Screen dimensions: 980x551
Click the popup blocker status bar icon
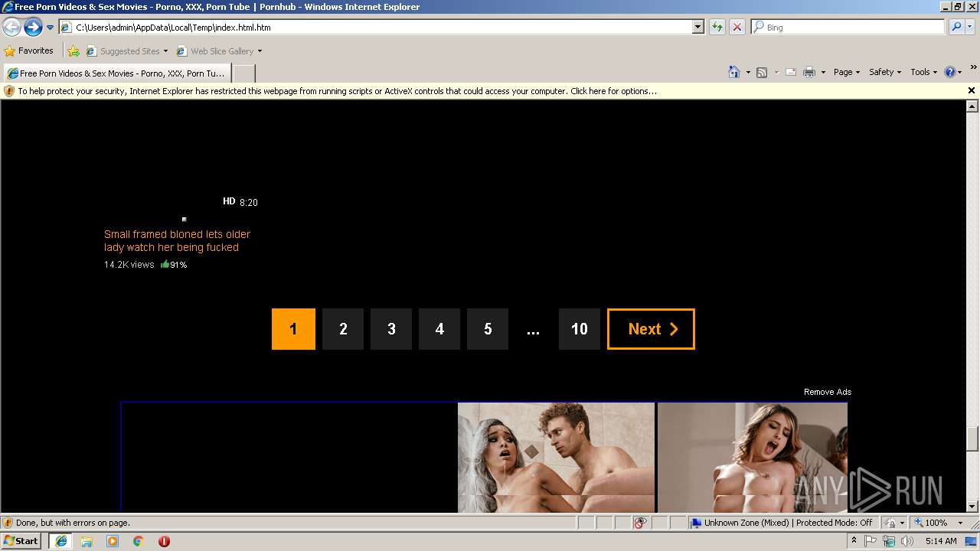640,523
